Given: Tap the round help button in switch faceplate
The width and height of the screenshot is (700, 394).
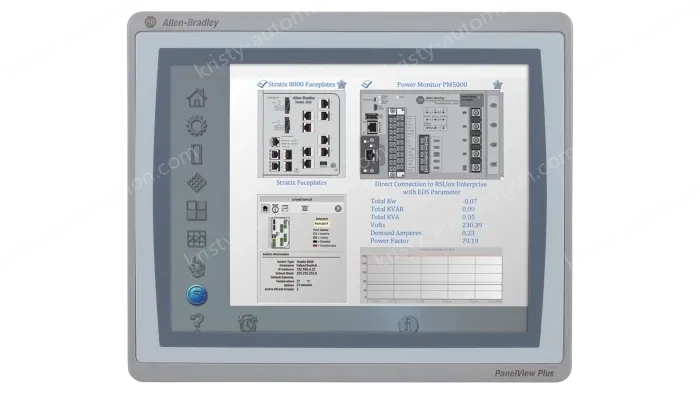Looking at the screenshot, I should [338, 208].
